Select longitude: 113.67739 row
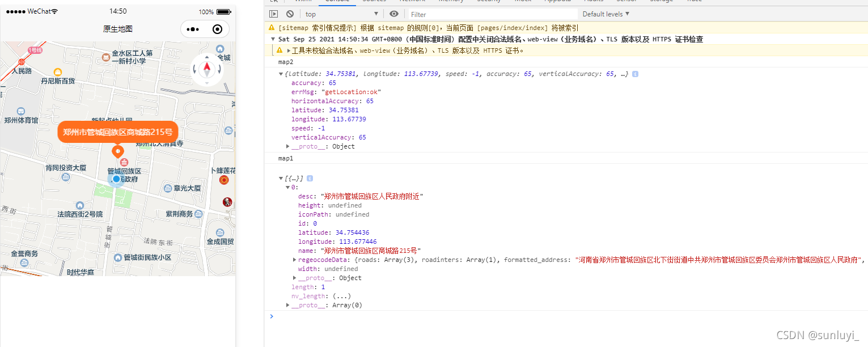The height and width of the screenshot is (347, 868). [x=329, y=119]
